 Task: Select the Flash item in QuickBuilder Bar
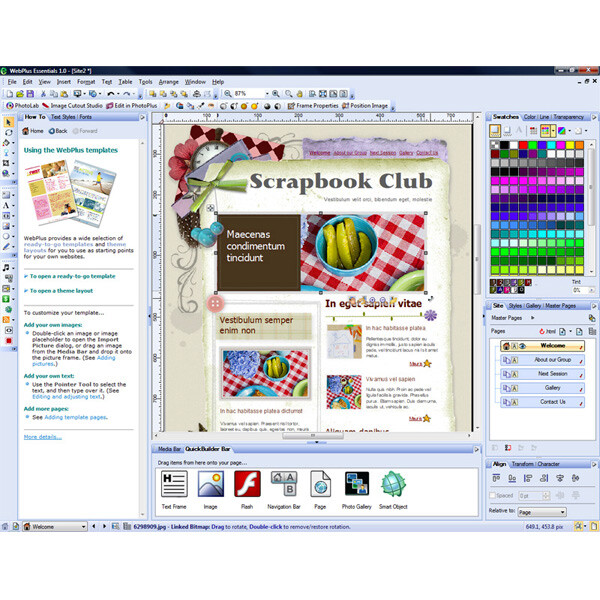(x=247, y=490)
